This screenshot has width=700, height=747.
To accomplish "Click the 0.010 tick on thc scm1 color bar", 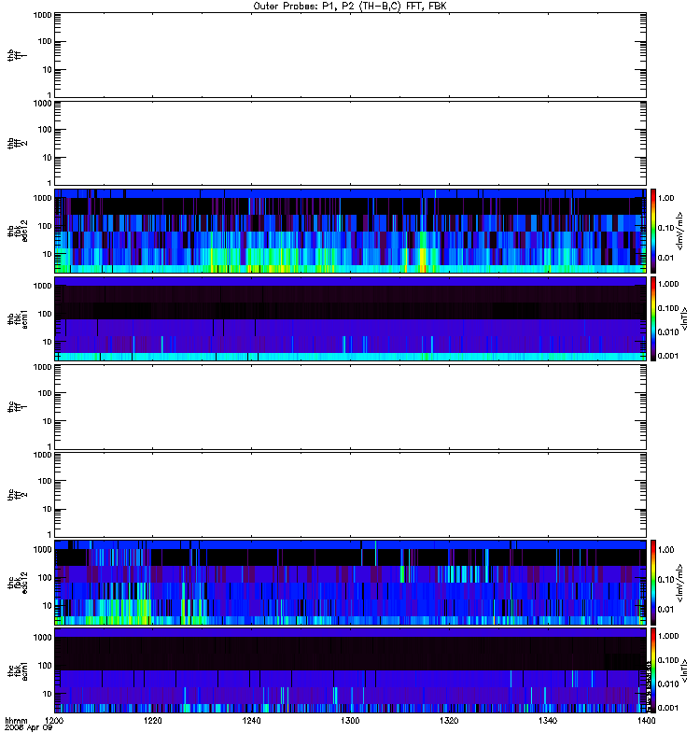I will click(x=668, y=684).
